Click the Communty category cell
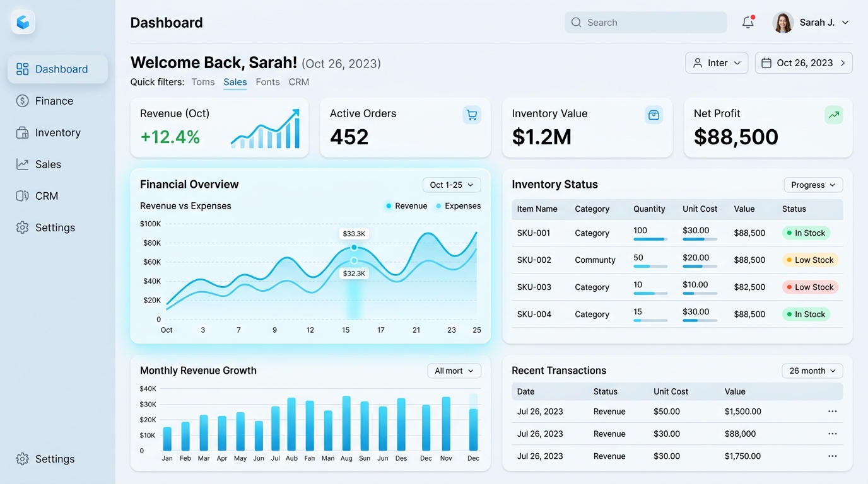Image resolution: width=868 pixels, height=484 pixels. [595, 260]
